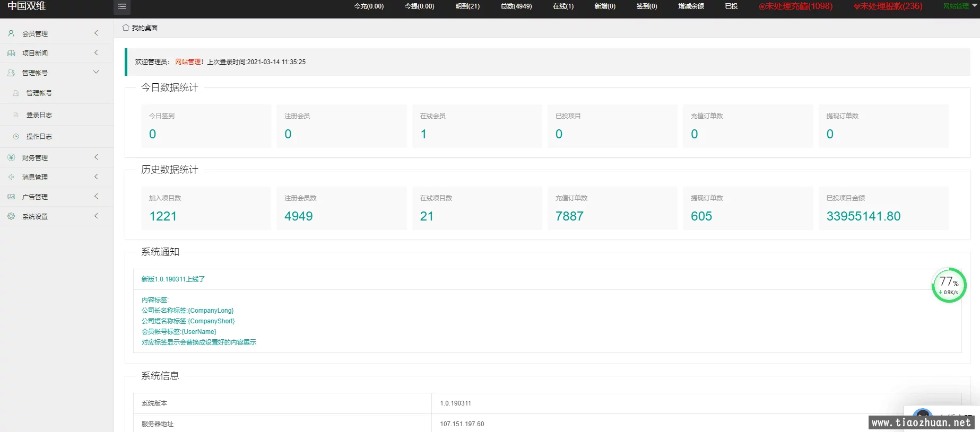This screenshot has width=980, height=432.
Task: Click the 注册会员数 4949 card
Action: pos(341,208)
